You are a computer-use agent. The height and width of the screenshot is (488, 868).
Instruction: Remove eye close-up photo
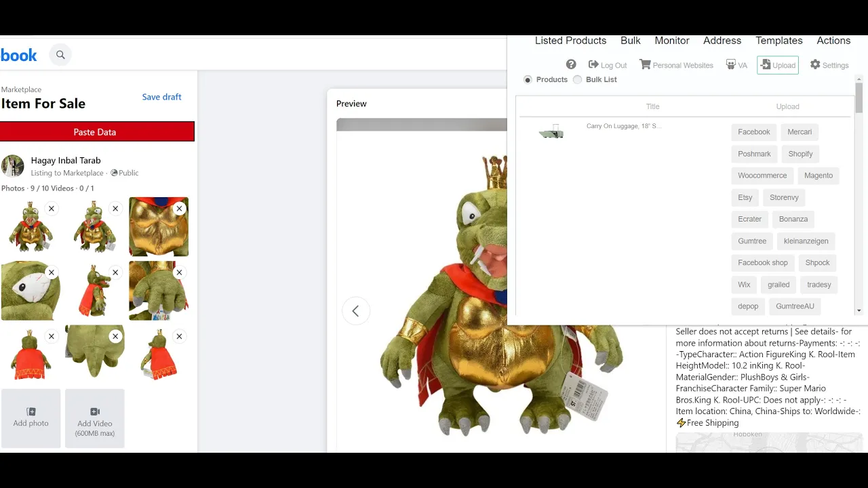coord(52,272)
